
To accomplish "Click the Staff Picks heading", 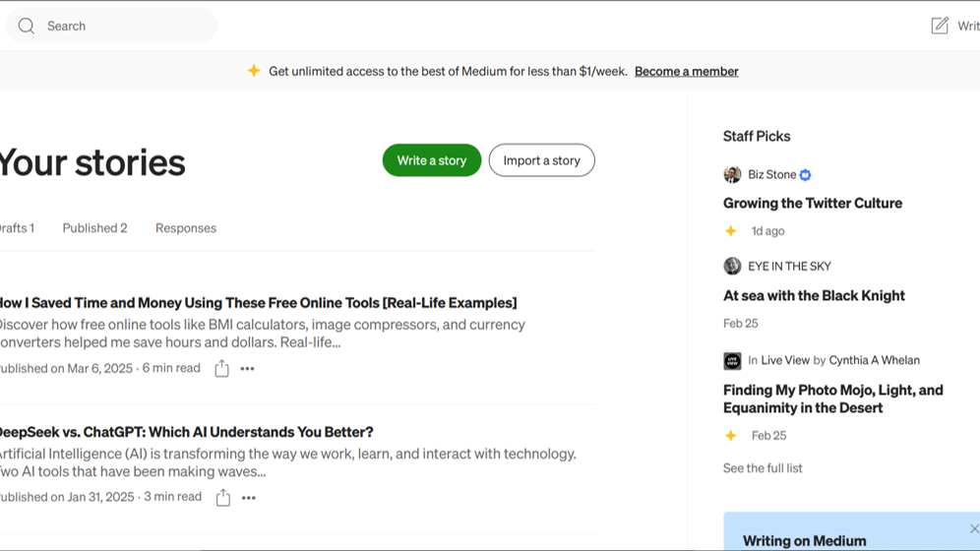I will [757, 136].
